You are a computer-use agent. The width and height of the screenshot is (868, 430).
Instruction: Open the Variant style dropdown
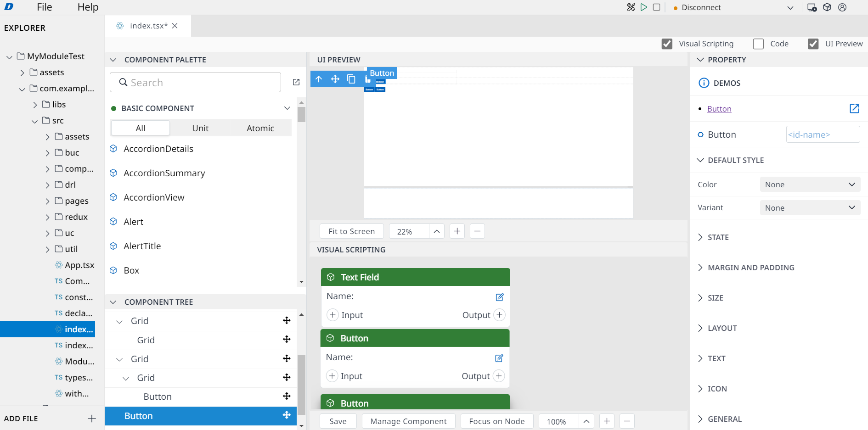810,208
